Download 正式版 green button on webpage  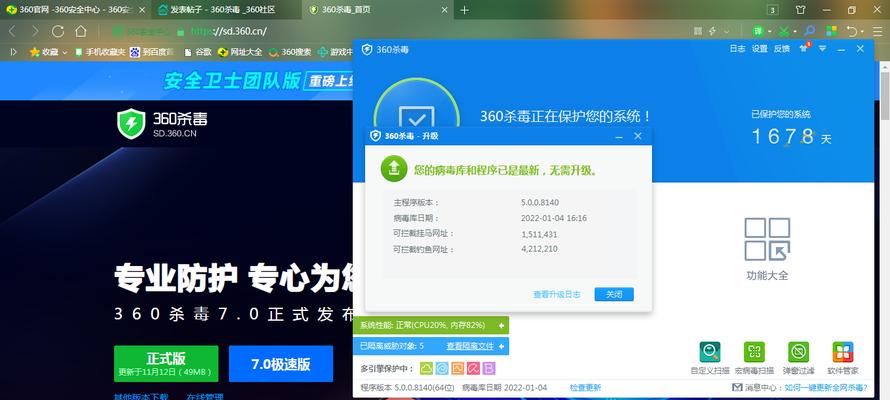click(x=166, y=363)
